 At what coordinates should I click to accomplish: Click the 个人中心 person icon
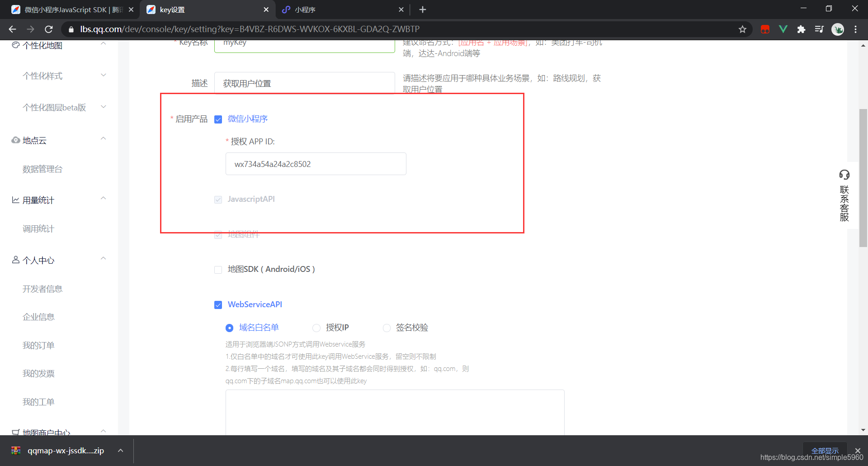(x=16, y=260)
